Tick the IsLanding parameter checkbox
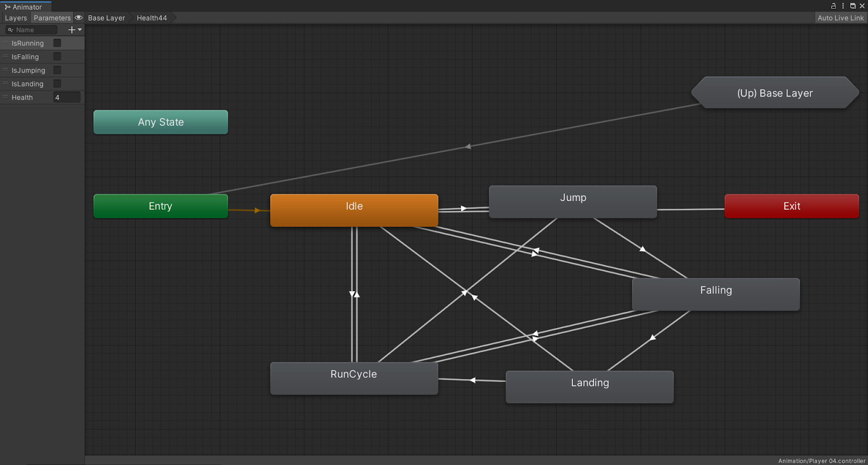The image size is (868, 465). tap(57, 83)
